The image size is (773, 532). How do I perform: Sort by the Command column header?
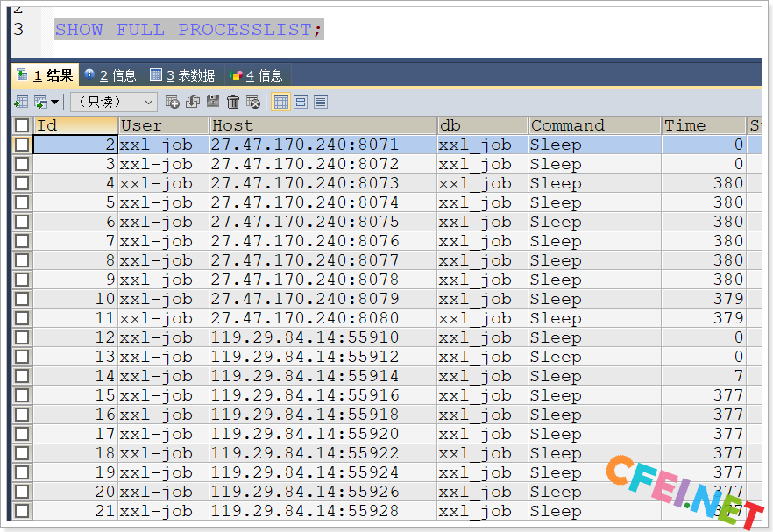point(594,125)
